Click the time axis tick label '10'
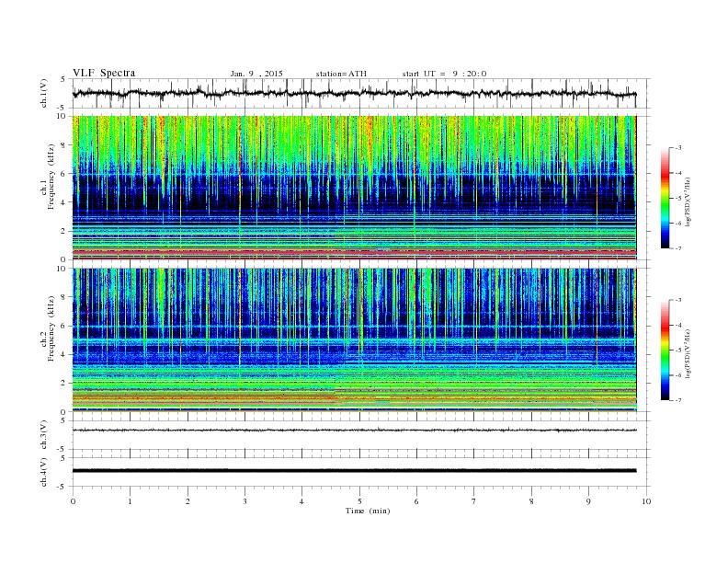 coord(646,501)
